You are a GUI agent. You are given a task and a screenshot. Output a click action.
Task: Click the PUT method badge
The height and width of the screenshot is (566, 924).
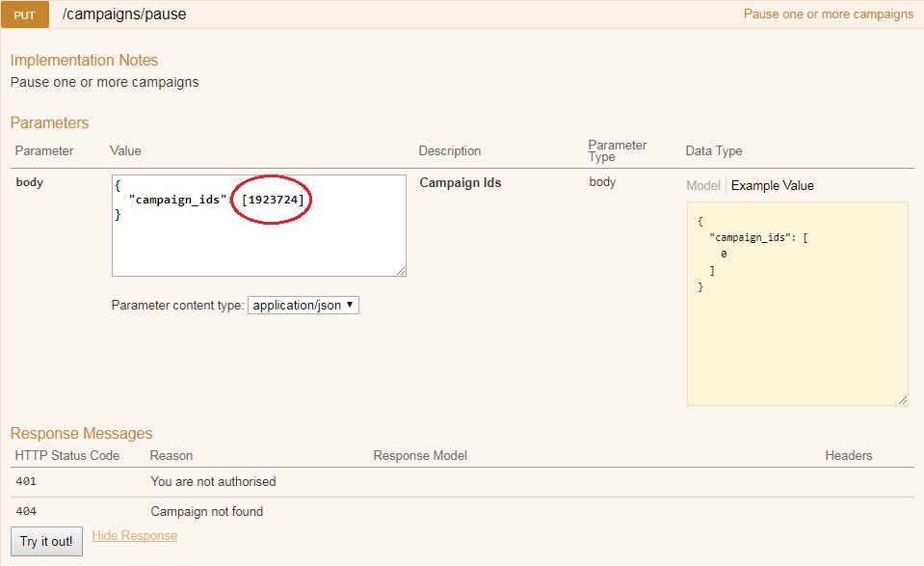[x=24, y=14]
